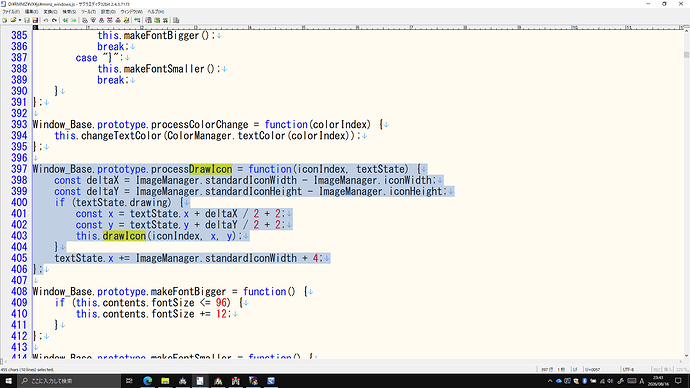Click the Save As disk icon
The width and height of the screenshot is (690, 388).
coord(35,20)
